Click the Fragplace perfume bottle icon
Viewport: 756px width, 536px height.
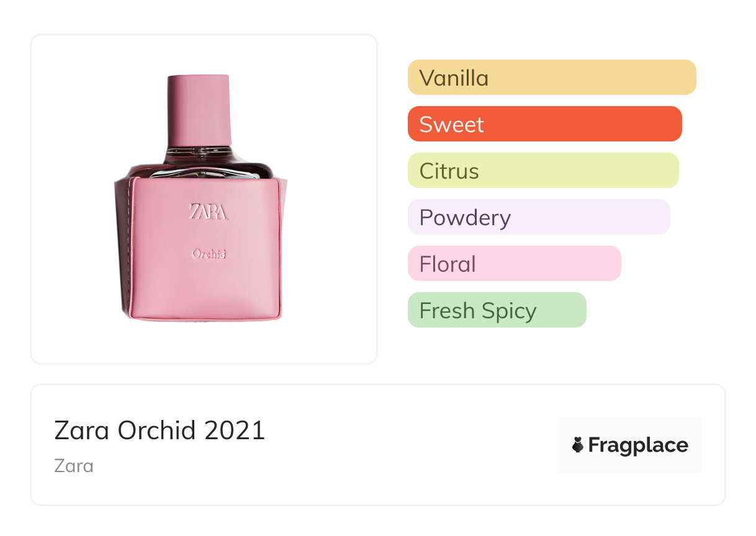coord(578,445)
